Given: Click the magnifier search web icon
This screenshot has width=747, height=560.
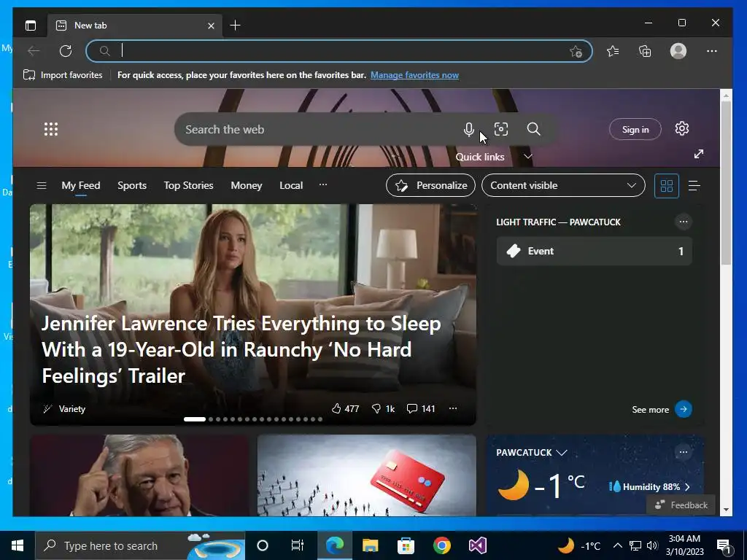Looking at the screenshot, I should (533, 129).
